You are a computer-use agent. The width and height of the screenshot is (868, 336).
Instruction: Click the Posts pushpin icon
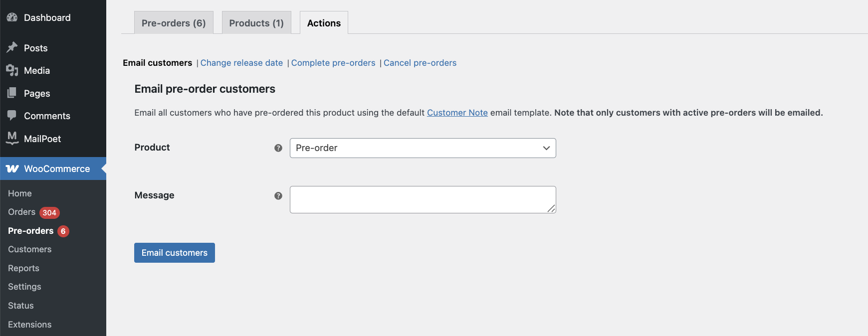click(12, 47)
